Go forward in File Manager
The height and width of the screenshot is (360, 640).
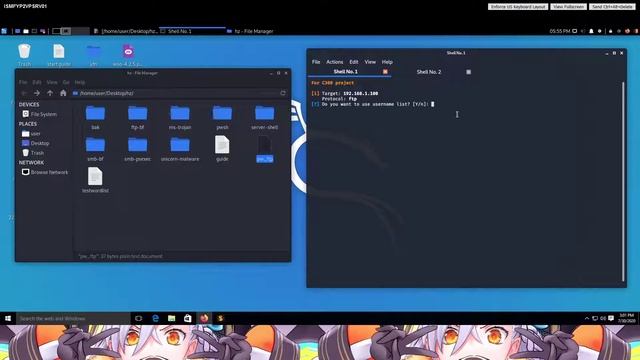click(37, 93)
